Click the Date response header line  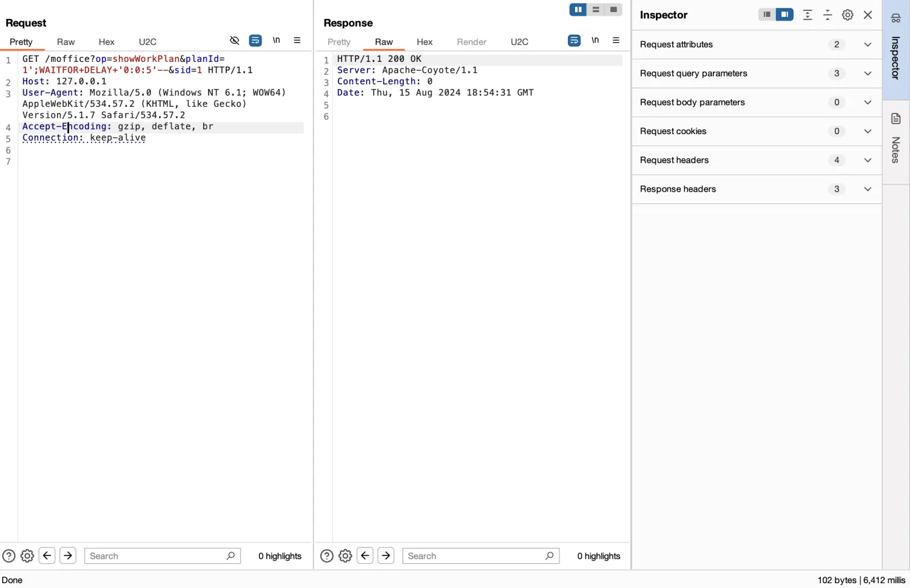tap(436, 93)
